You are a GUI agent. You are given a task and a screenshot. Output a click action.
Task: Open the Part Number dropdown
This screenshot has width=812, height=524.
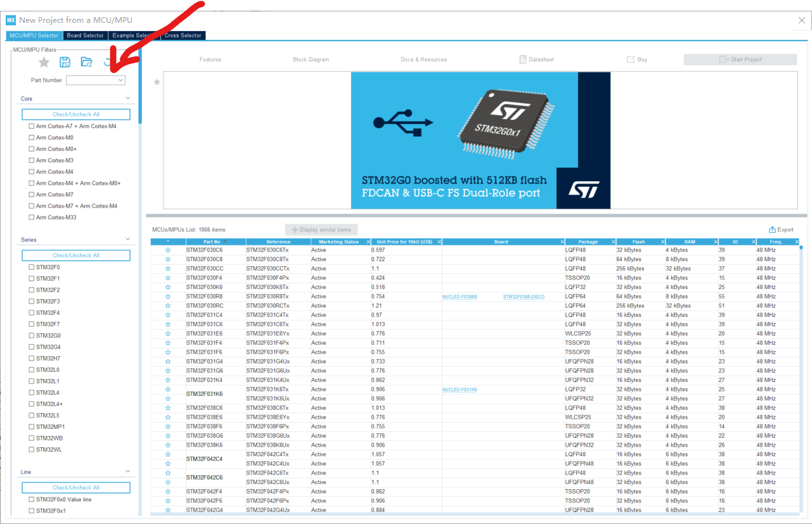120,80
